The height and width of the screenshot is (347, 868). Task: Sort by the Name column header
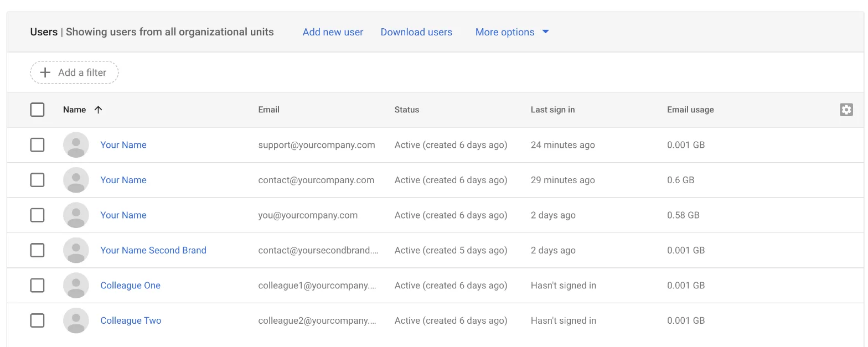pos(74,110)
